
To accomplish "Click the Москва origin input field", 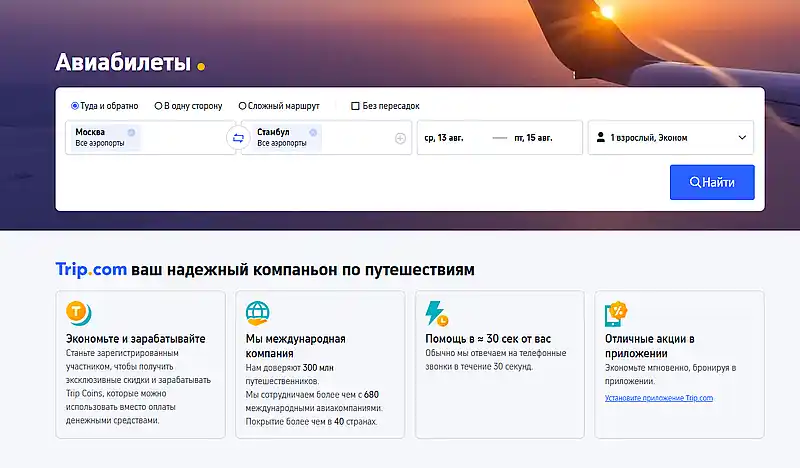I will 151,138.
